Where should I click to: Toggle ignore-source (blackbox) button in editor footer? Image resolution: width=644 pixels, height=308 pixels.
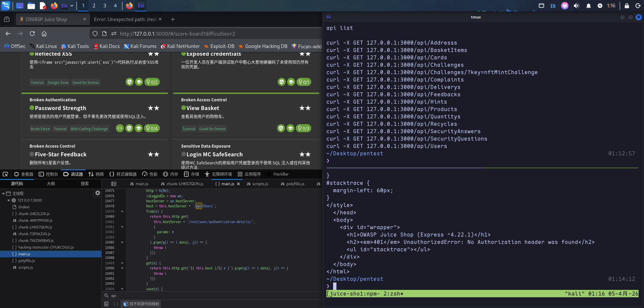tap(106, 304)
